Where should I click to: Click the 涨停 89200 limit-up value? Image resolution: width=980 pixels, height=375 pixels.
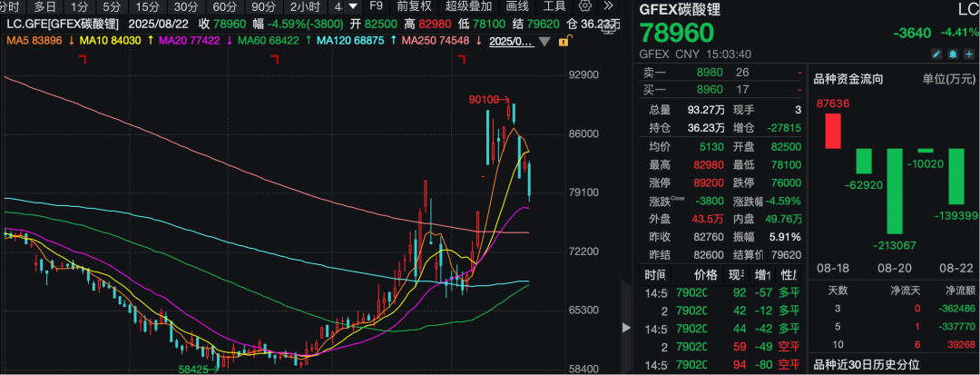click(709, 183)
